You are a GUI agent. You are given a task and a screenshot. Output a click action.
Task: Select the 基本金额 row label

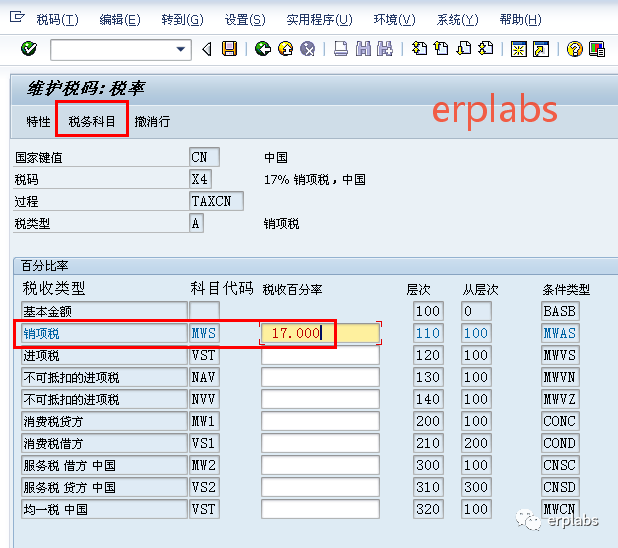[x=104, y=311]
